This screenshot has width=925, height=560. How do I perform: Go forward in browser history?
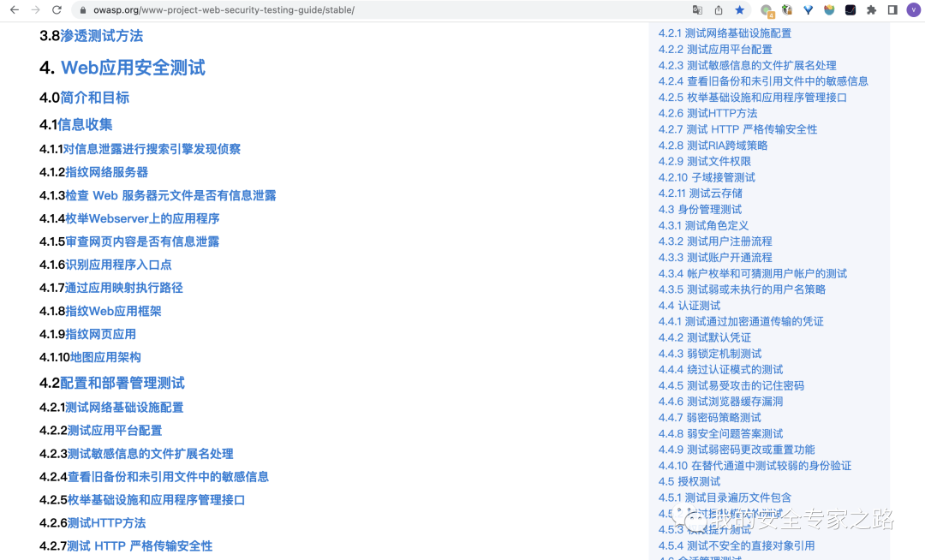pyautogui.click(x=35, y=10)
